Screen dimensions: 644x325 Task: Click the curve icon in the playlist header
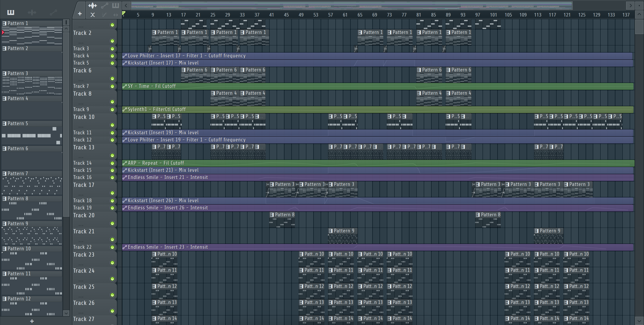[x=104, y=15]
